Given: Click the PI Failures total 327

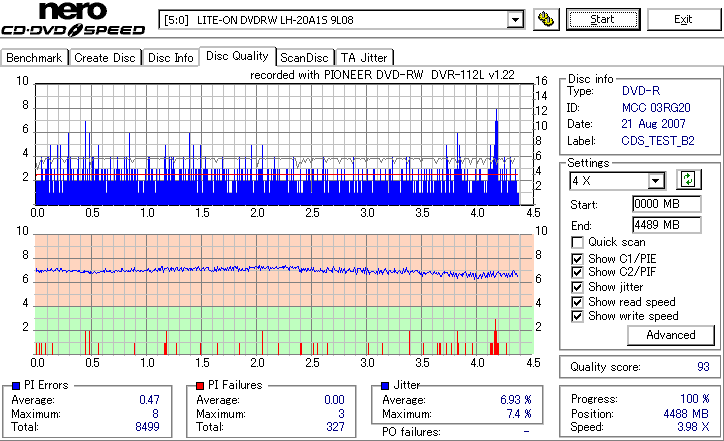Looking at the screenshot, I should [x=335, y=427].
